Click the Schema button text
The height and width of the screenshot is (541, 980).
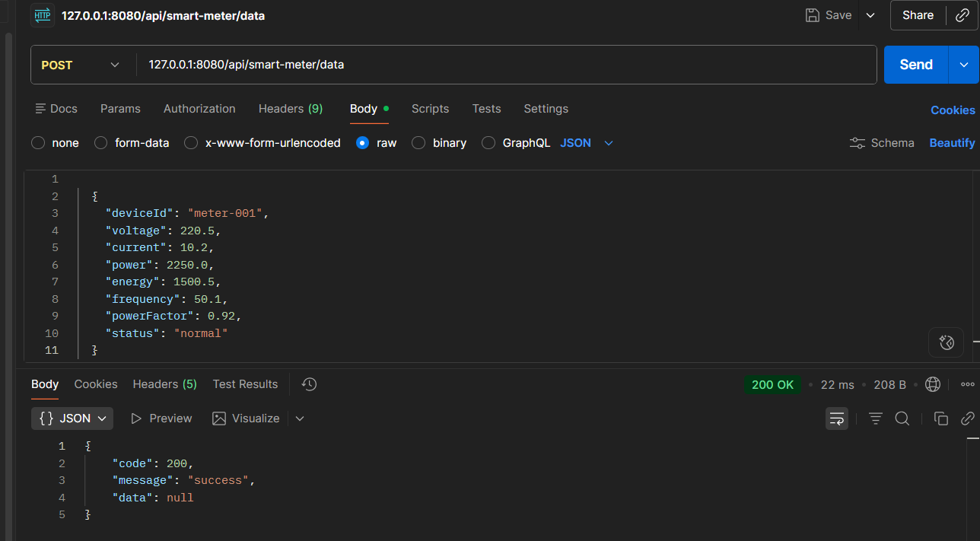click(x=892, y=143)
